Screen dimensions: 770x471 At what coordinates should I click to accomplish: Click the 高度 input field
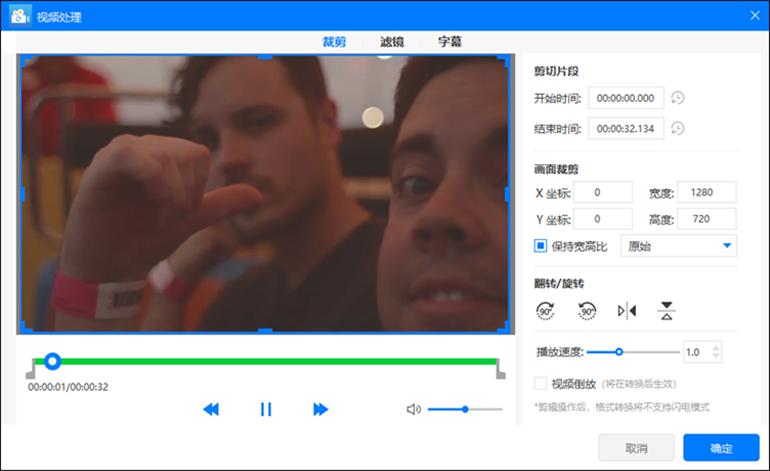point(707,219)
